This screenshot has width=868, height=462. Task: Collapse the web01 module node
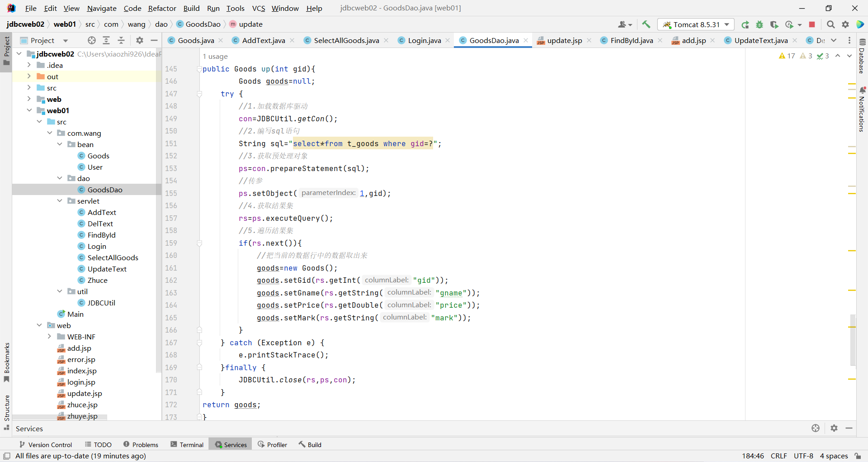click(x=29, y=110)
